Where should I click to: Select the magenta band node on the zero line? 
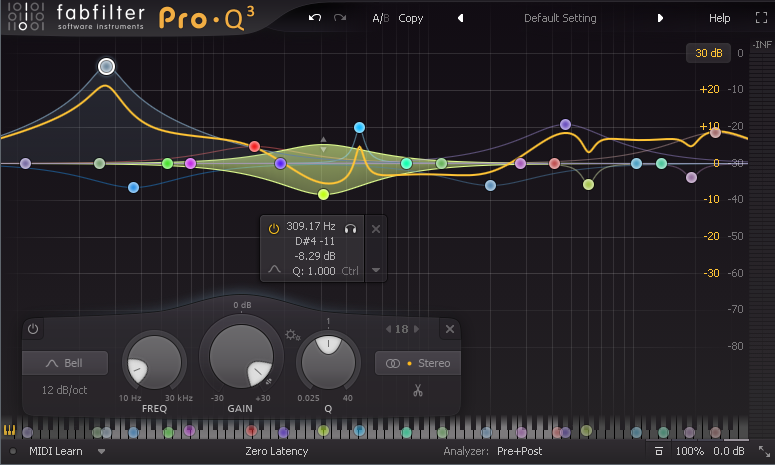pyautogui.click(x=190, y=163)
